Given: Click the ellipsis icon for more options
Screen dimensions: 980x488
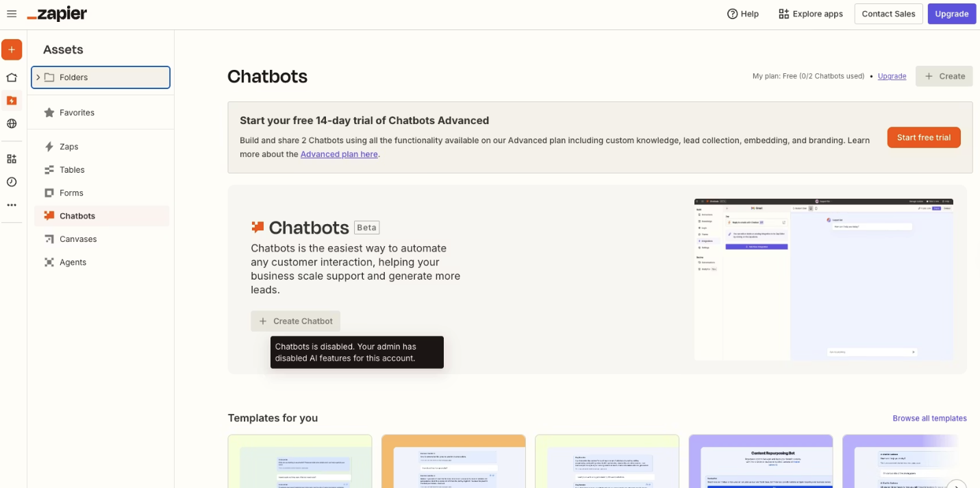Looking at the screenshot, I should click(x=11, y=204).
